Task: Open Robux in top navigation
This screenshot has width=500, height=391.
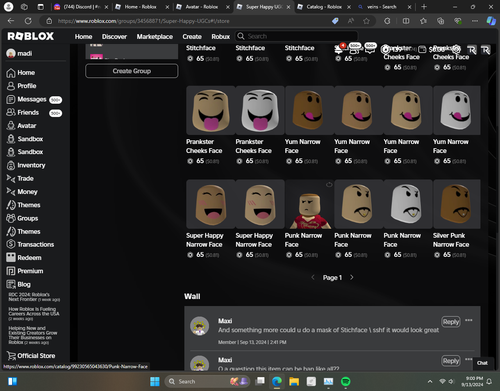Action: [x=221, y=36]
